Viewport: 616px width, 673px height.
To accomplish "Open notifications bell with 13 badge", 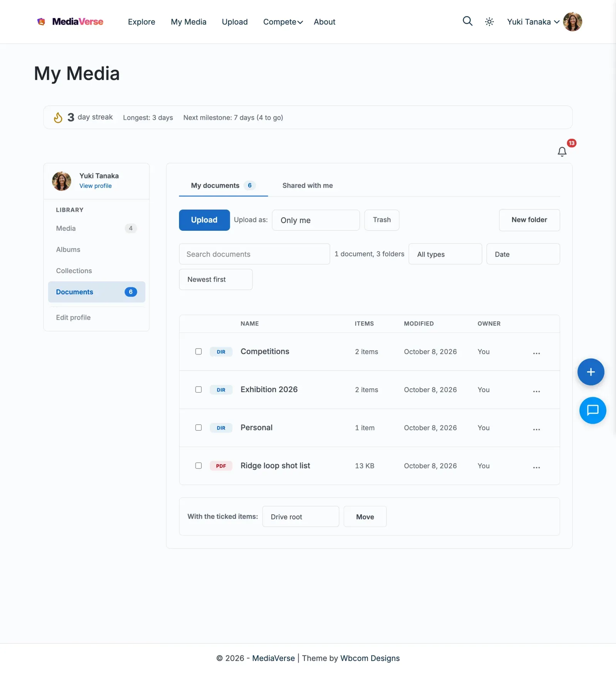I will 562,152.
